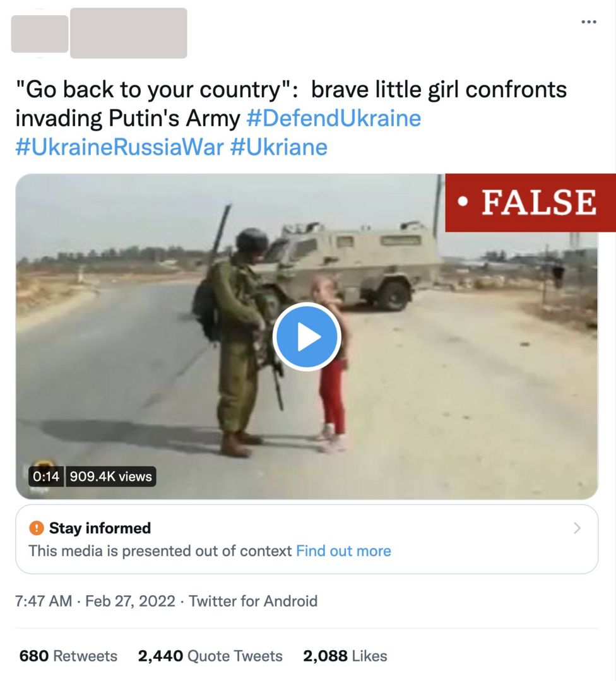Screen dimensions: 616x681
Task: Open the Find out more link
Action: point(343,551)
